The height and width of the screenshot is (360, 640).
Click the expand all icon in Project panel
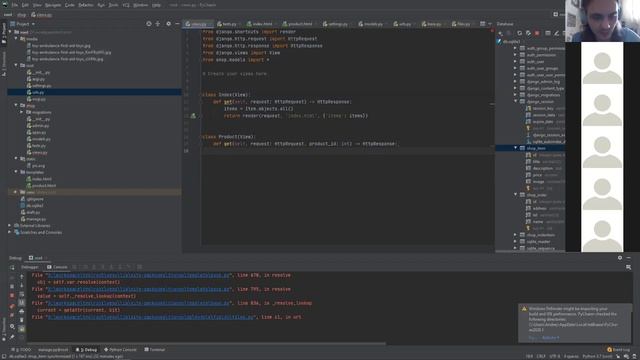[158, 24]
